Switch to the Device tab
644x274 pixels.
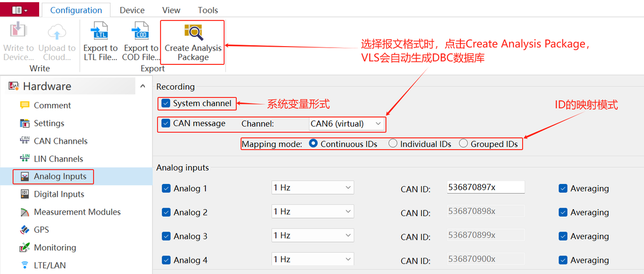[x=132, y=10]
